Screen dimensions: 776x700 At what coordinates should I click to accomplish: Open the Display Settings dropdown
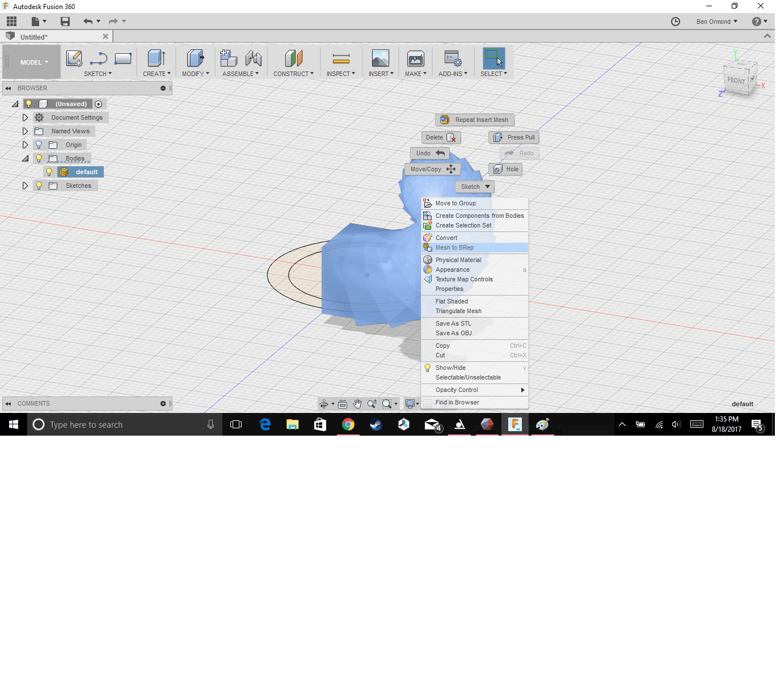412,404
